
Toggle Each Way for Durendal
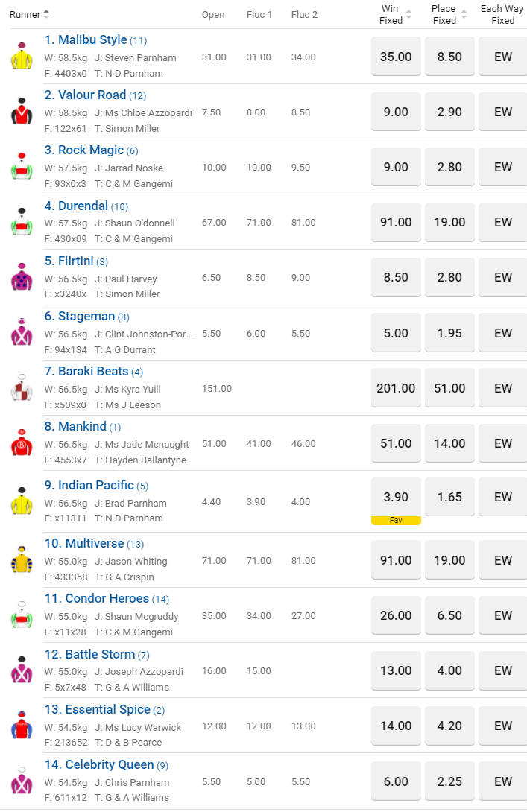(503, 222)
